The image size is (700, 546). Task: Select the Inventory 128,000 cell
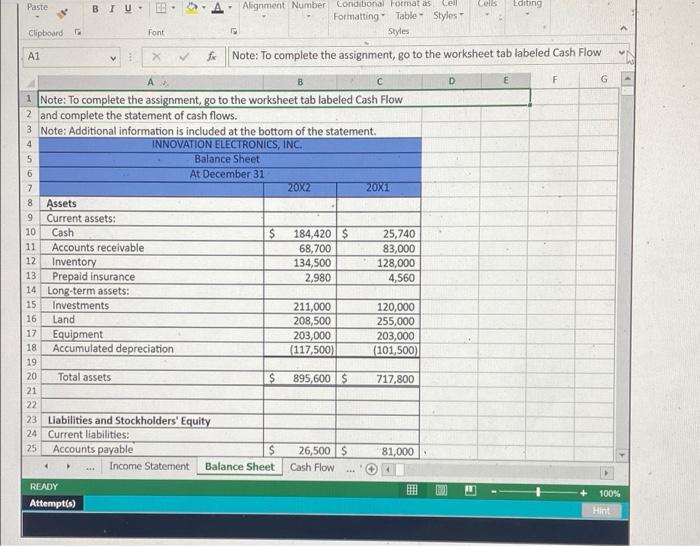(x=378, y=263)
